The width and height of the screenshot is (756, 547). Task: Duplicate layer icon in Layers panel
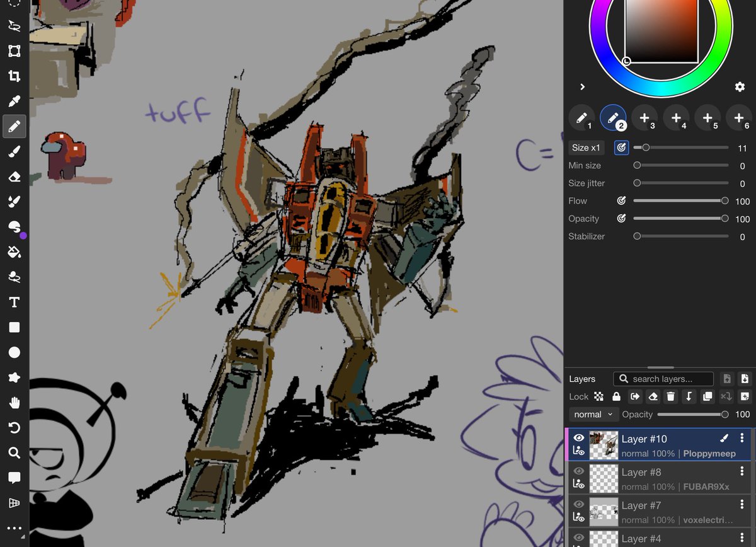click(x=707, y=396)
